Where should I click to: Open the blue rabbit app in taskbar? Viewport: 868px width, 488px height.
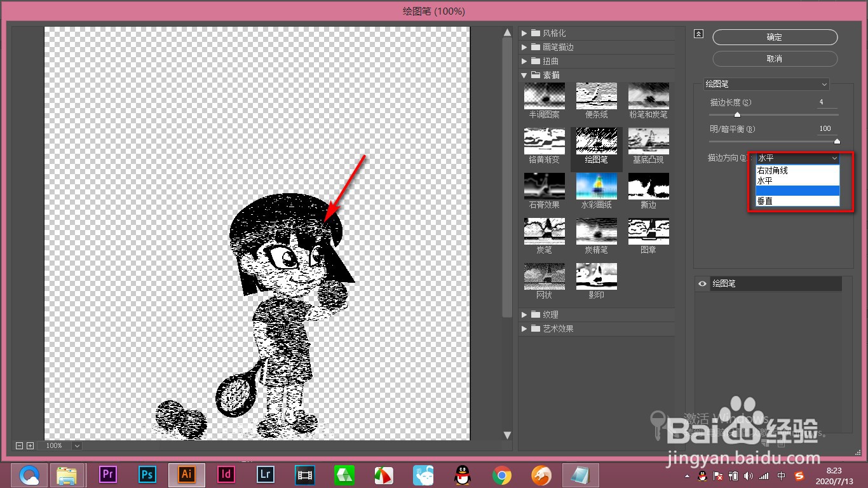click(423, 475)
